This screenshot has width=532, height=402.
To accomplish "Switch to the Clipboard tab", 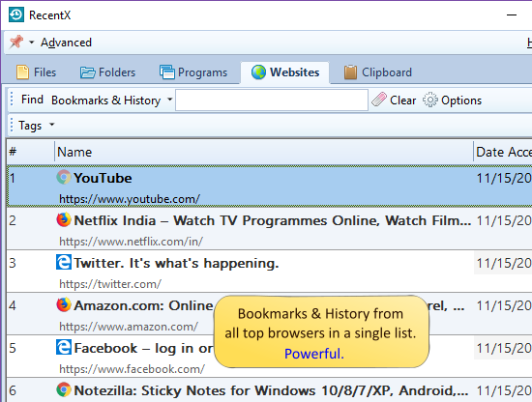I will click(x=377, y=72).
